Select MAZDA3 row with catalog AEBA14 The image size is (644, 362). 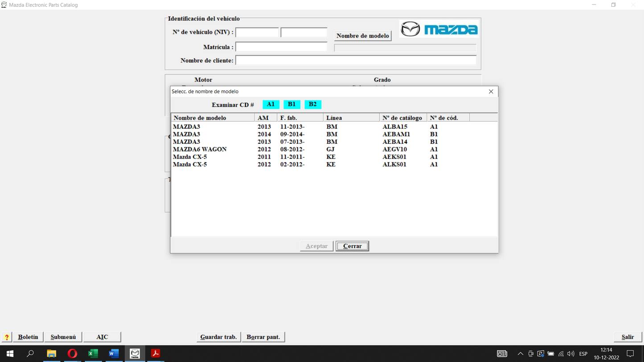tap(334, 142)
